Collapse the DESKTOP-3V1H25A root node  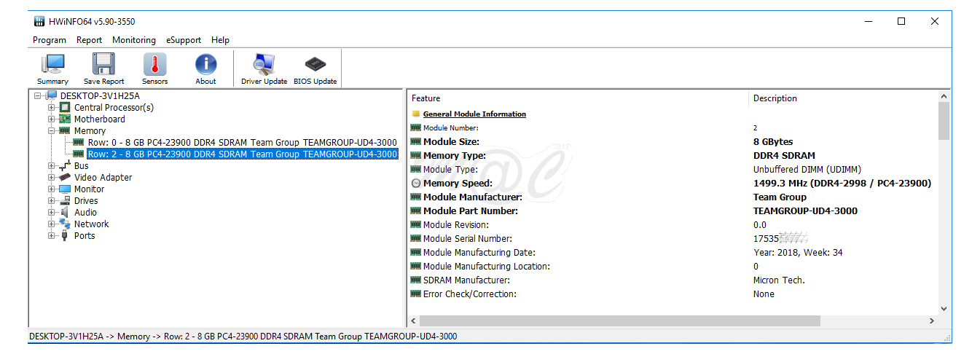point(38,95)
